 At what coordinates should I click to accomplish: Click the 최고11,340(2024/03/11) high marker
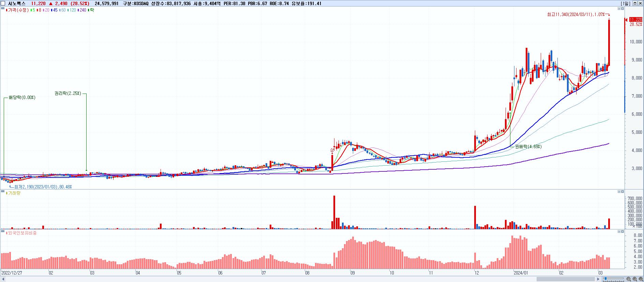pyautogui.click(x=575, y=14)
